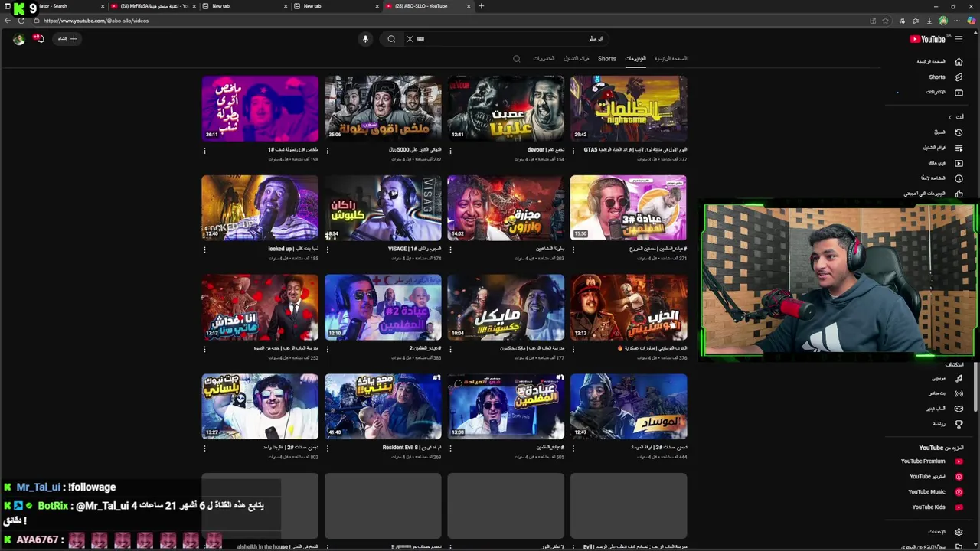
Task: Open Live broadcast icon in sidebar
Action: coord(959,393)
